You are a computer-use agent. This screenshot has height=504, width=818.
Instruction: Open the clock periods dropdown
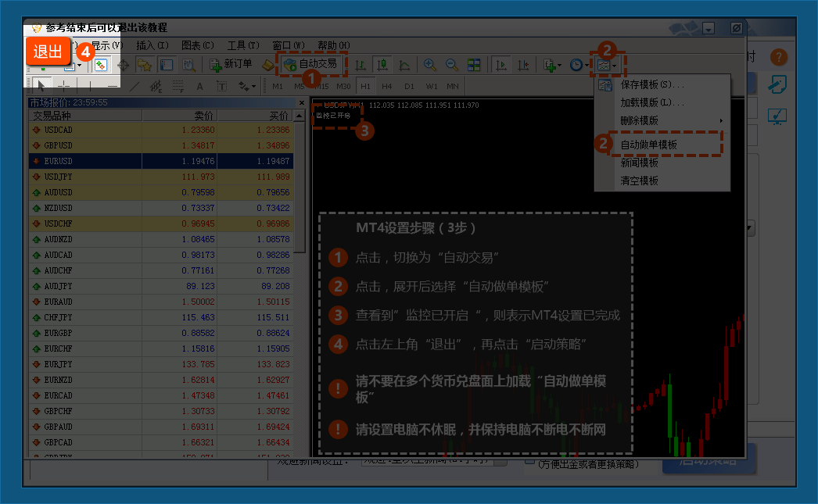pos(579,65)
